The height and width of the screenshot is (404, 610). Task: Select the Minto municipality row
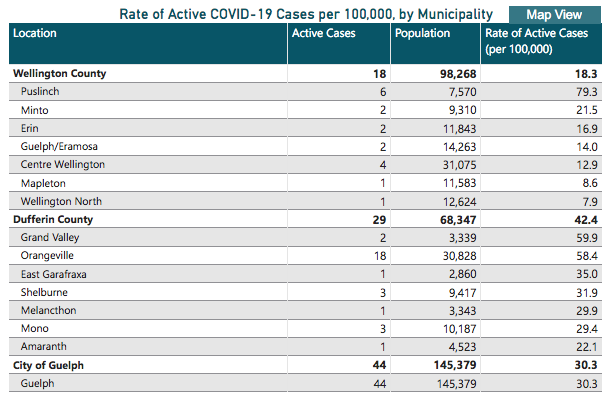(35, 110)
